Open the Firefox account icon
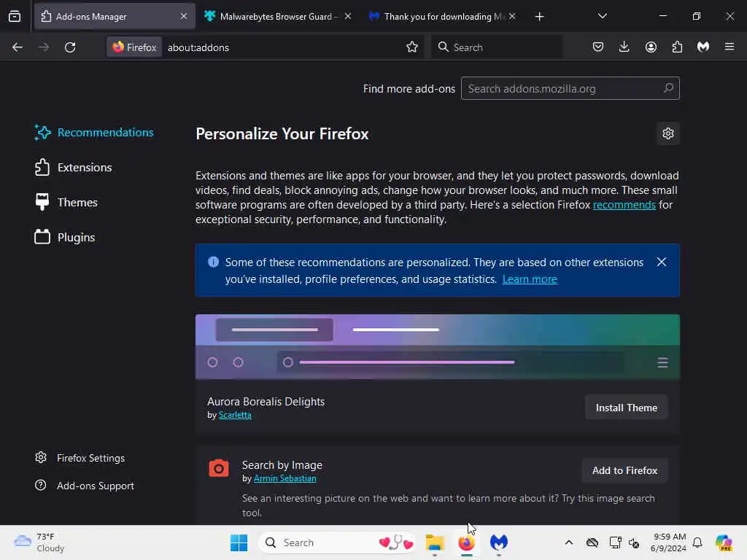747x560 pixels. tap(651, 47)
